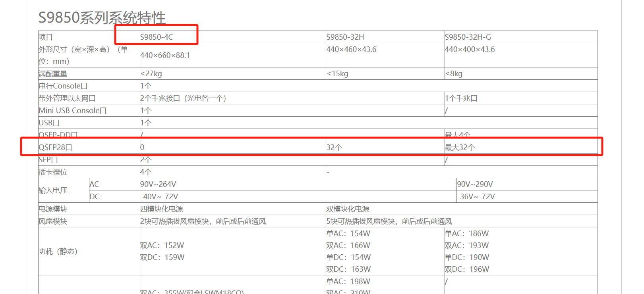Click the cell starting "5块可热插拔风扇模块"
The image size is (644, 294).
(x=389, y=221)
